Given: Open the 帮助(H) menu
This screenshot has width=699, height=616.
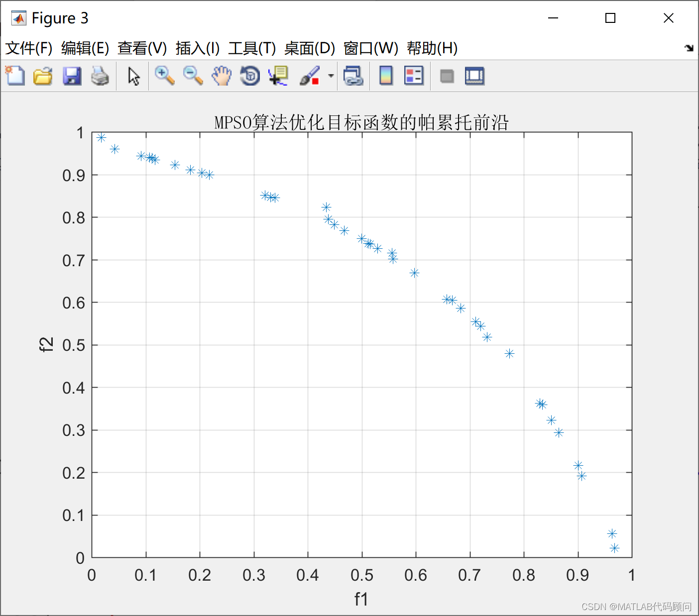Looking at the screenshot, I should [432, 48].
